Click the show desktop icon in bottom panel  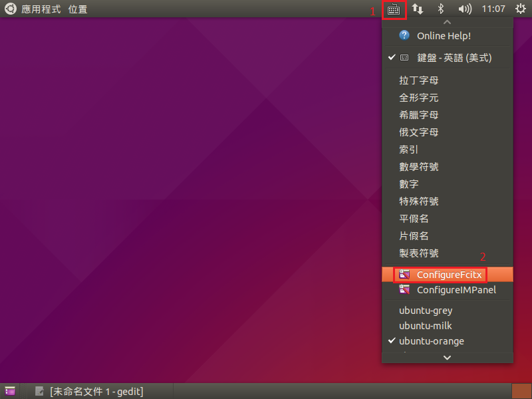tap(10, 391)
